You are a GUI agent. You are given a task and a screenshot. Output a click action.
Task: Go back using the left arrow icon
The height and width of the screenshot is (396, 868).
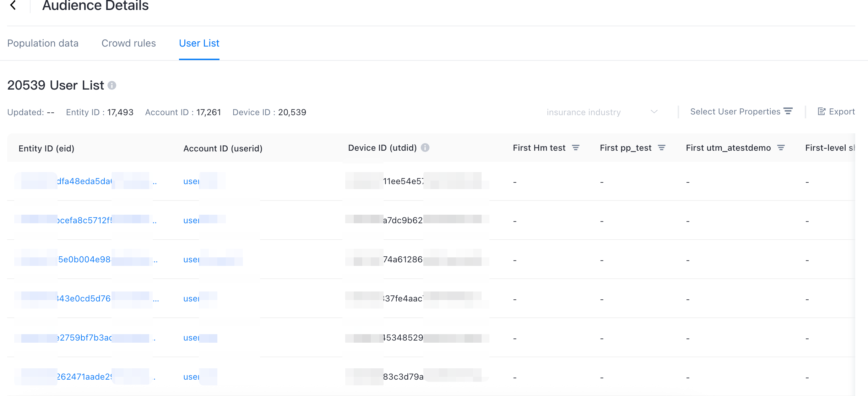tap(13, 5)
